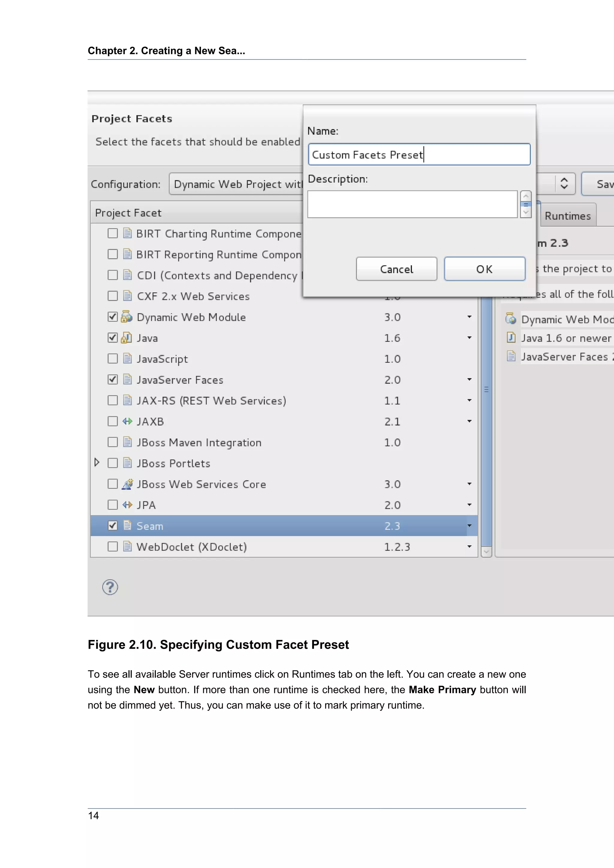614x868 pixels.
Task: Click JavaServer Faces requirement icon in details
Action: (511, 356)
